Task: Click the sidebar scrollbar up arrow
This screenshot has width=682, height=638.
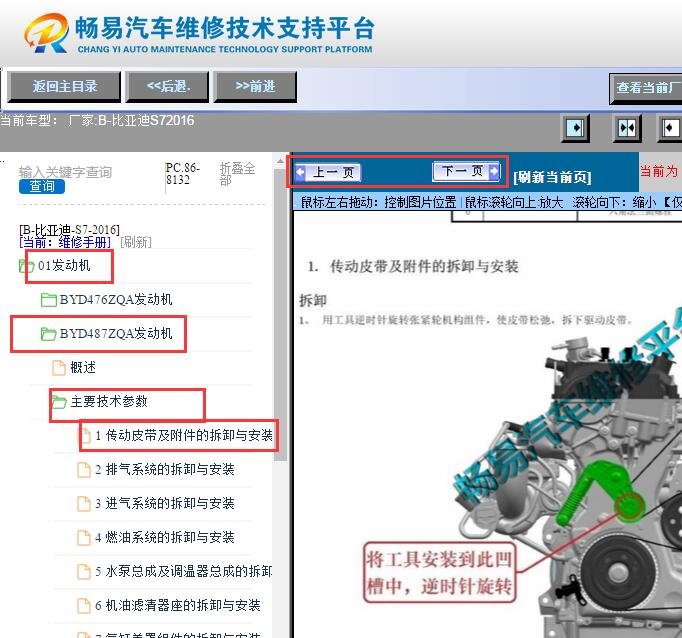Action: [280, 162]
